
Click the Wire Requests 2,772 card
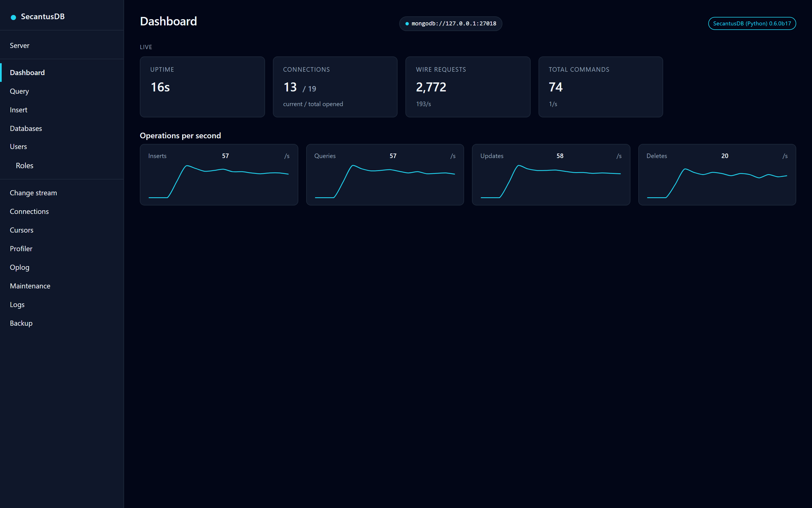point(468,87)
